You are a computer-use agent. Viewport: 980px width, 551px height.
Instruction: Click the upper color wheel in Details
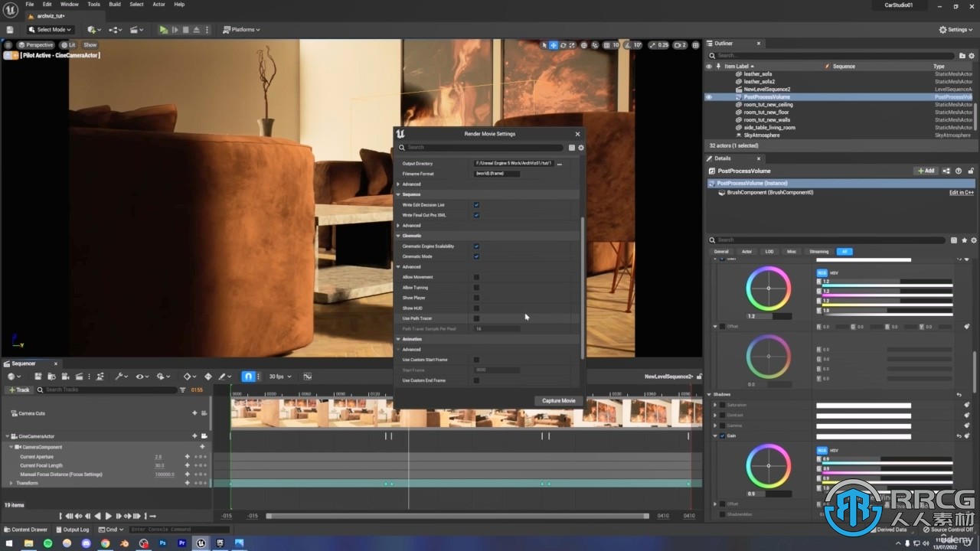click(x=768, y=288)
